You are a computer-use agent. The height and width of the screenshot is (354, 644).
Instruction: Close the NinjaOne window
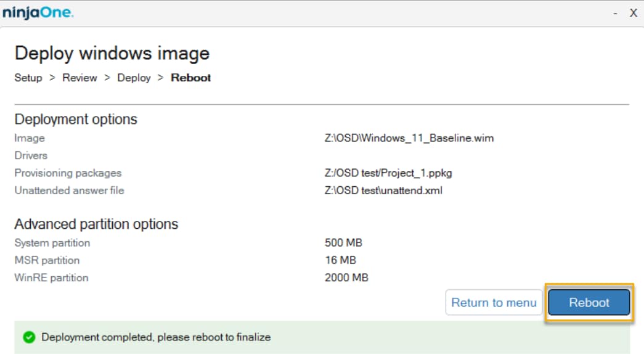coord(633,13)
